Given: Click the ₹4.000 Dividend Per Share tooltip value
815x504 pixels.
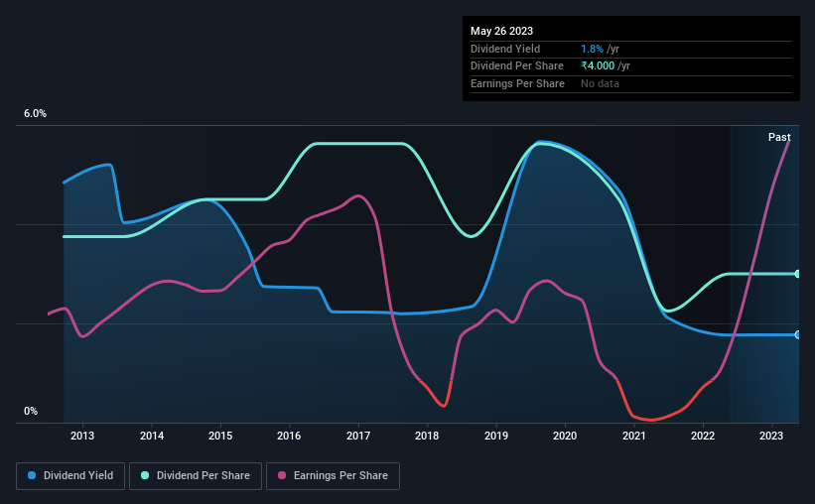Looking at the screenshot, I should [598, 66].
